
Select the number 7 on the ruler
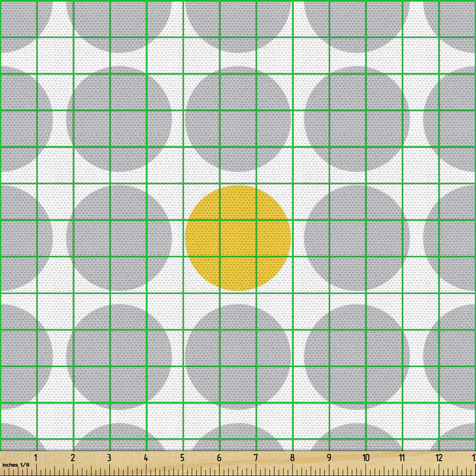[x=256, y=458]
